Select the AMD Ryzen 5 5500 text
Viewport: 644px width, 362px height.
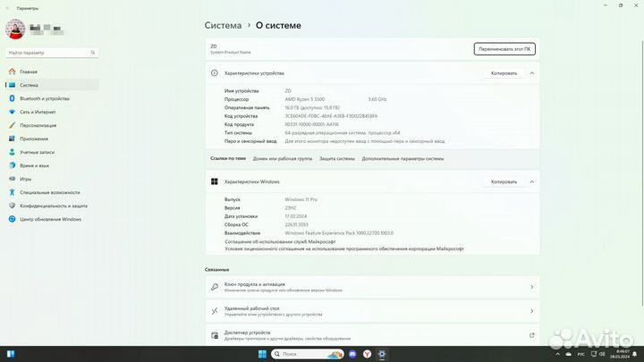point(305,99)
